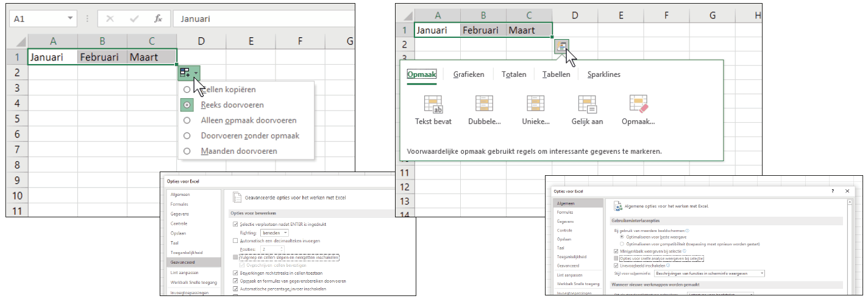Choose the 'Unieke...' formatting icon
The width and height of the screenshot is (868, 304).
(x=536, y=104)
